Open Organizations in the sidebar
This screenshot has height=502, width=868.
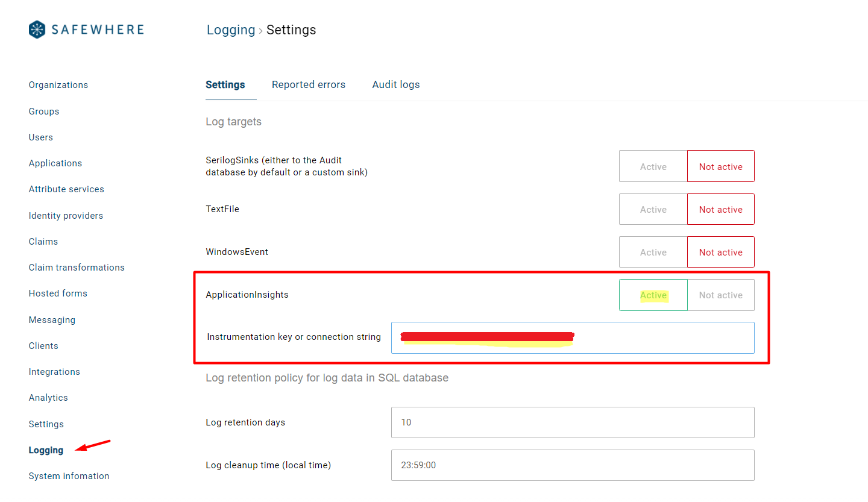click(x=58, y=85)
